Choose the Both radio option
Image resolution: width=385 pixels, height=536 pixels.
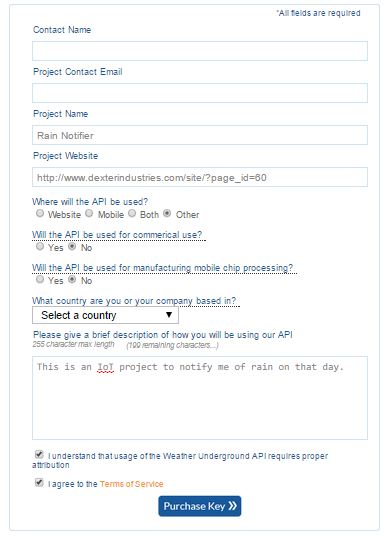point(132,213)
